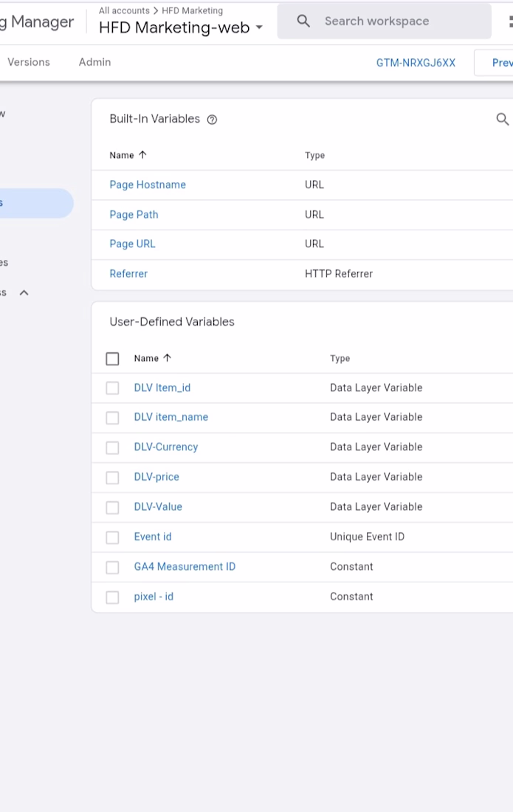
Task: Click the All accounts breadcrumb
Action: [124, 10]
